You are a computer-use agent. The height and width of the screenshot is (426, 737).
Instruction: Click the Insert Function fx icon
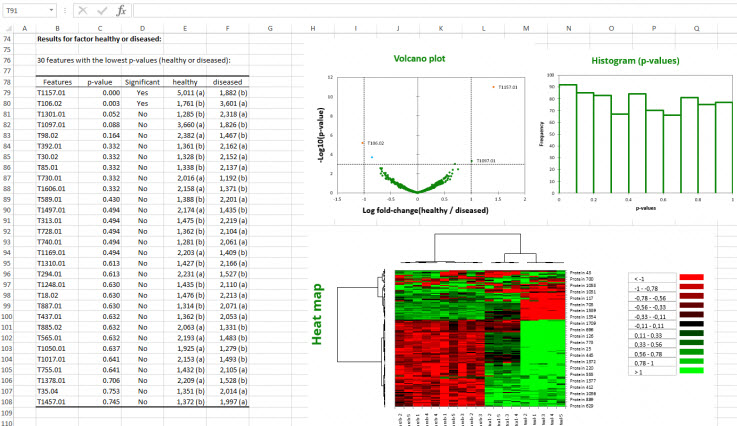[x=121, y=10]
